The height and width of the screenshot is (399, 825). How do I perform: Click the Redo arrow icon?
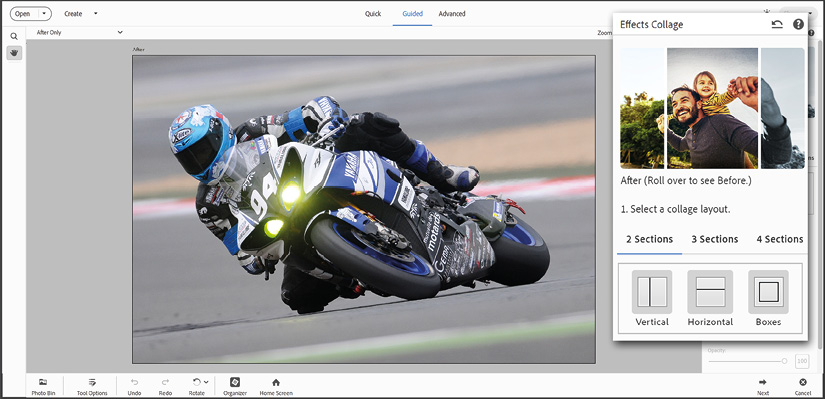pyautogui.click(x=165, y=382)
